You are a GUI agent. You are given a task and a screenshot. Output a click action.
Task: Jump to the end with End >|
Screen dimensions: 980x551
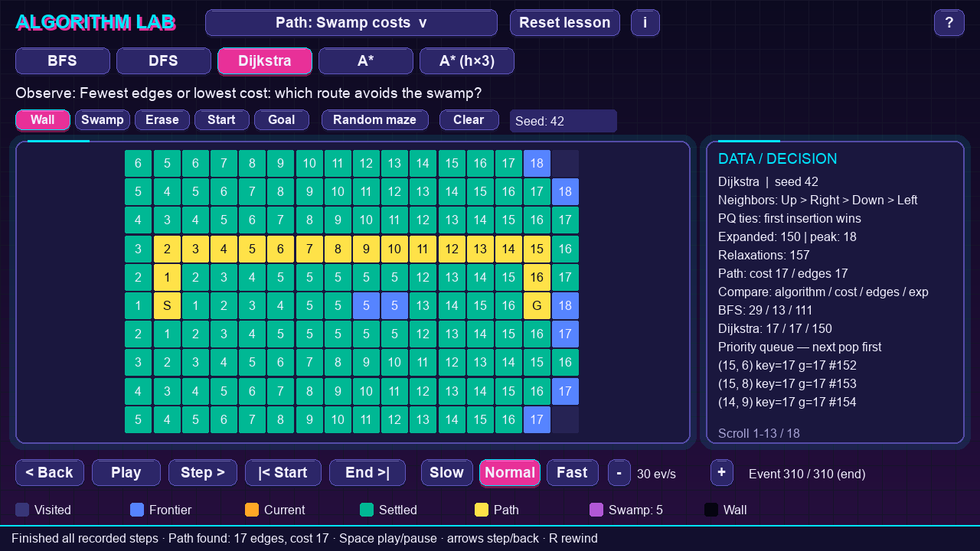[x=367, y=473]
